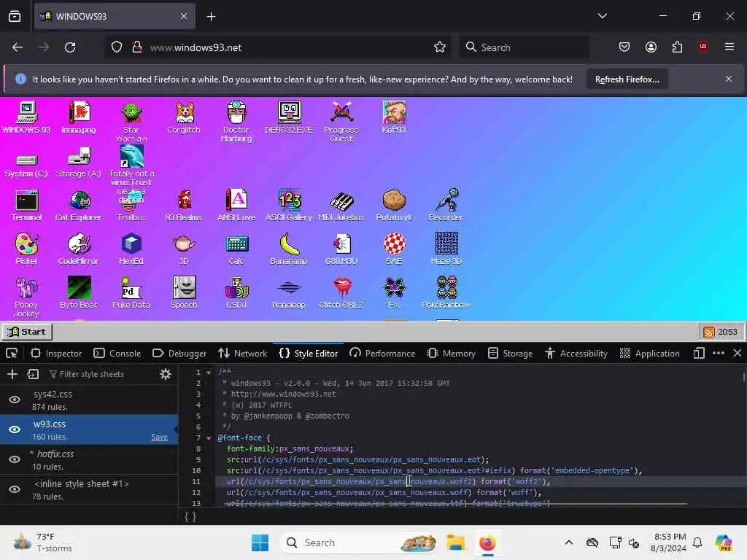The height and width of the screenshot is (560, 747).
Task: Open the lenna.png desktop icon
Action: (x=79, y=117)
